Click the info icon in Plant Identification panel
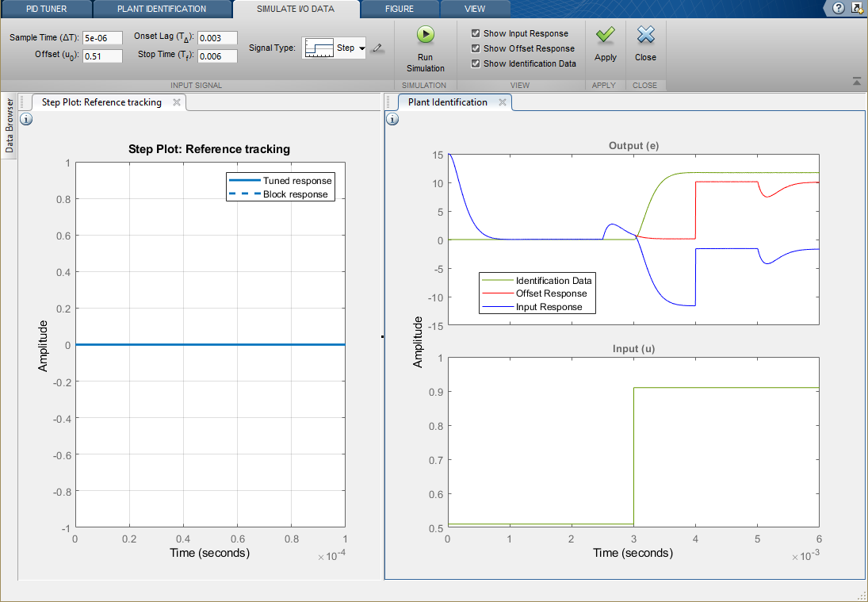The height and width of the screenshot is (602, 868). pos(392,119)
